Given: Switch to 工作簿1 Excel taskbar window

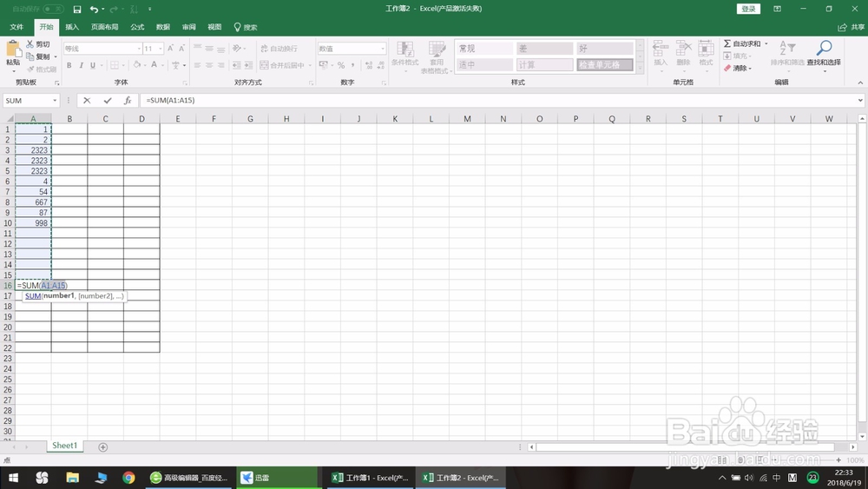Looking at the screenshot, I should coord(370,478).
